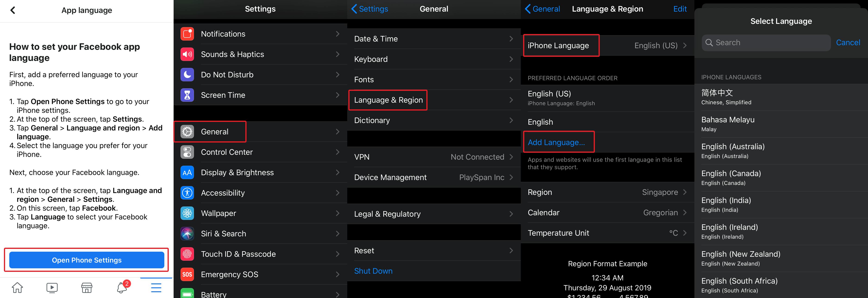Tap the Wallpaper flower icon

tap(187, 213)
